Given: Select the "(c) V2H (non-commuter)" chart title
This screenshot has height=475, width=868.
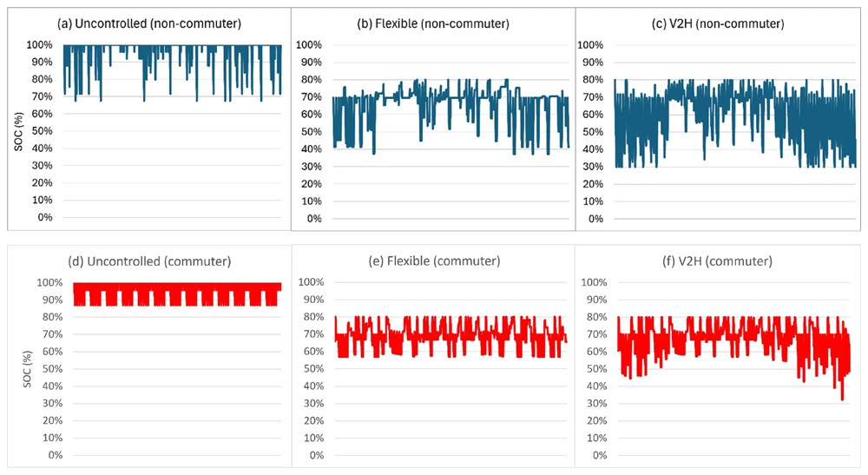Looking at the screenshot, I should coord(720,23).
